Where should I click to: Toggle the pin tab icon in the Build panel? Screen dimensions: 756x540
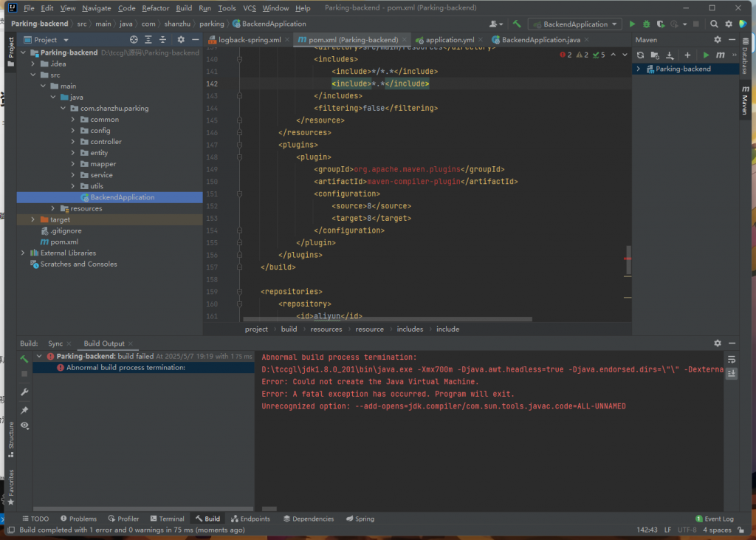pos(24,410)
